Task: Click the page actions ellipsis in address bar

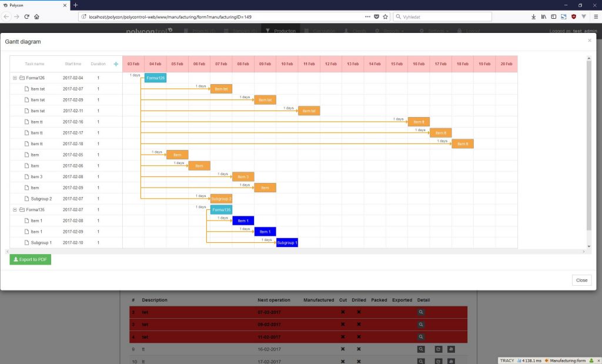Action: pos(367,16)
